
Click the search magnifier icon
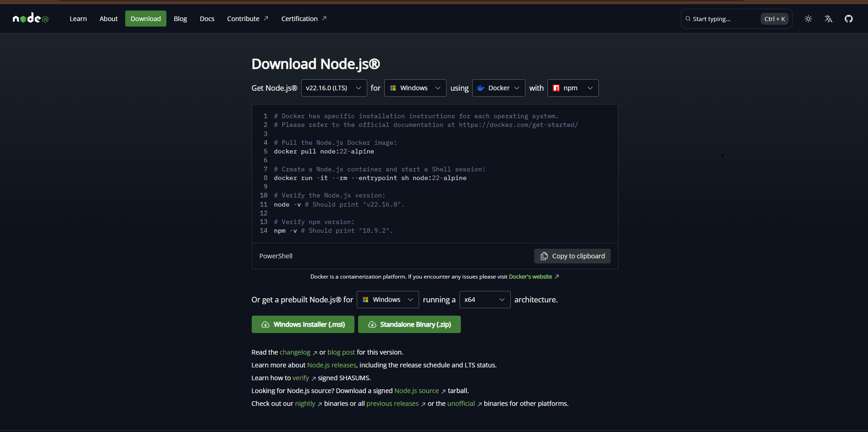click(x=688, y=19)
